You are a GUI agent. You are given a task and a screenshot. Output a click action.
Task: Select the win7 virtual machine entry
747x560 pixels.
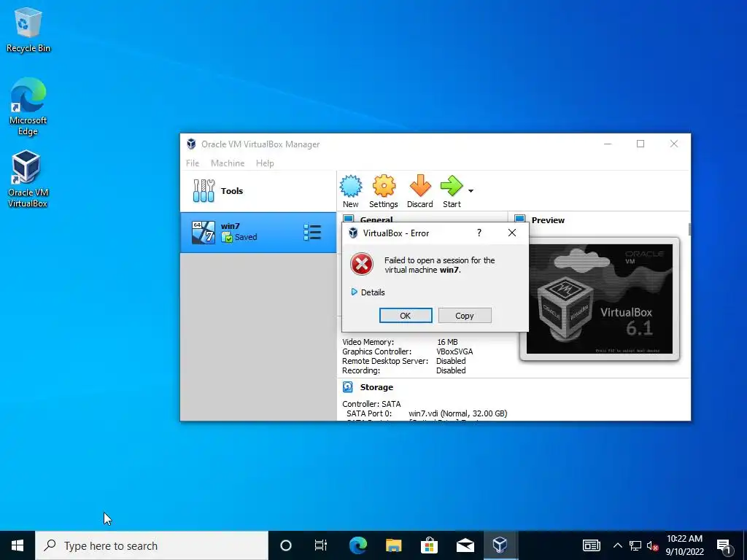(x=258, y=233)
